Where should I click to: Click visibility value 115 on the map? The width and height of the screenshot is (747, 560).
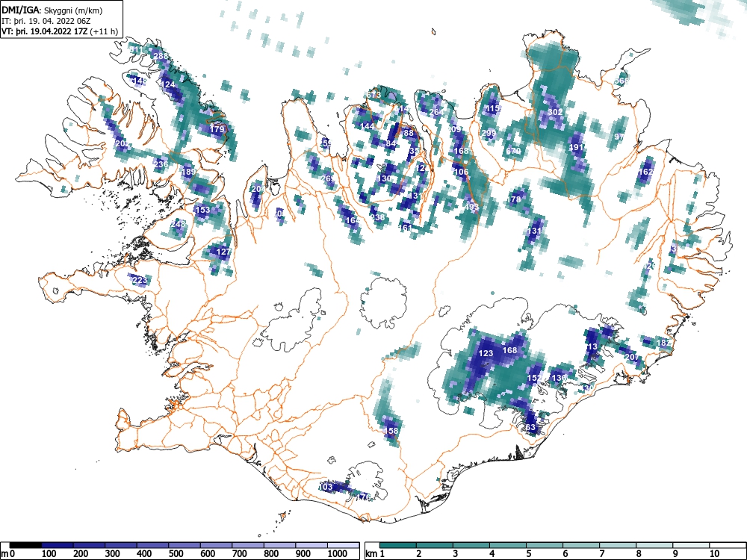pyautogui.click(x=493, y=108)
